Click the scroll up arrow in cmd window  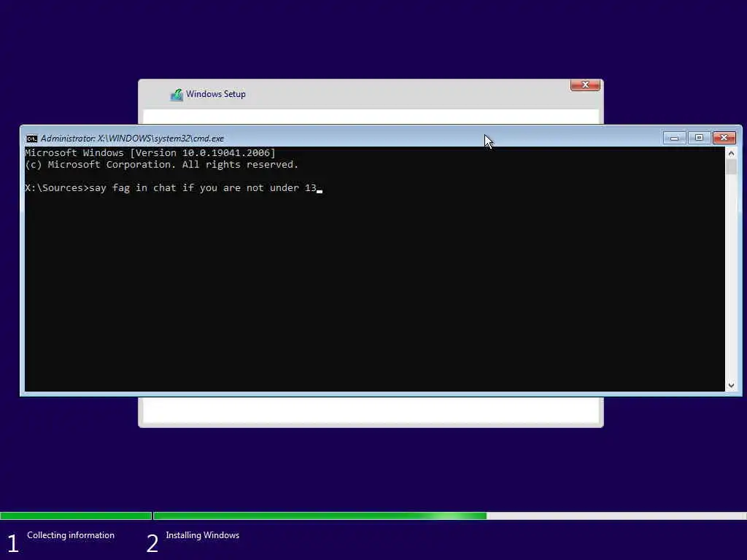pos(731,153)
